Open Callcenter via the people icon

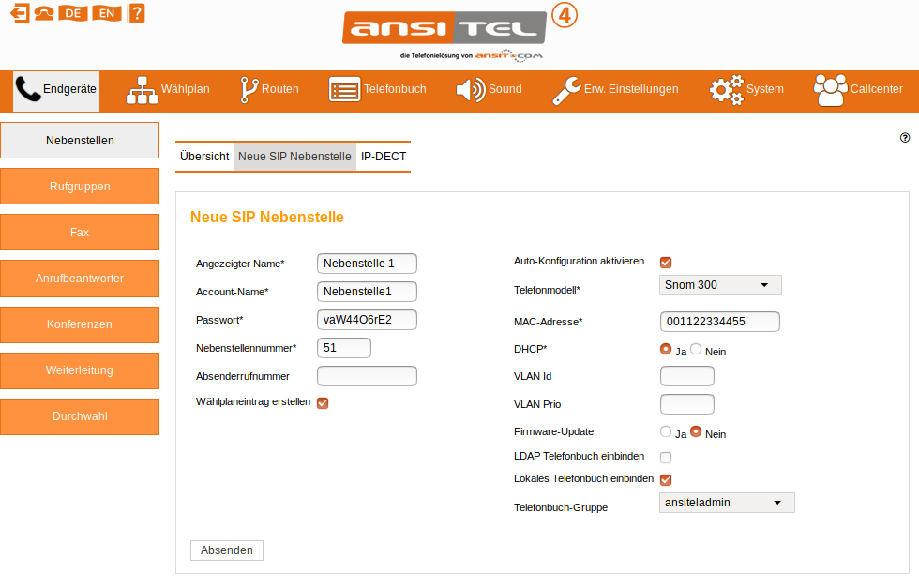[830, 90]
